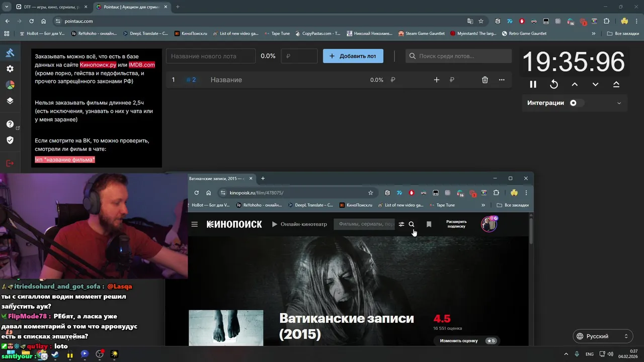
Task: Open the Kinopoisk hamburger menu
Action: (x=195, y=224)
